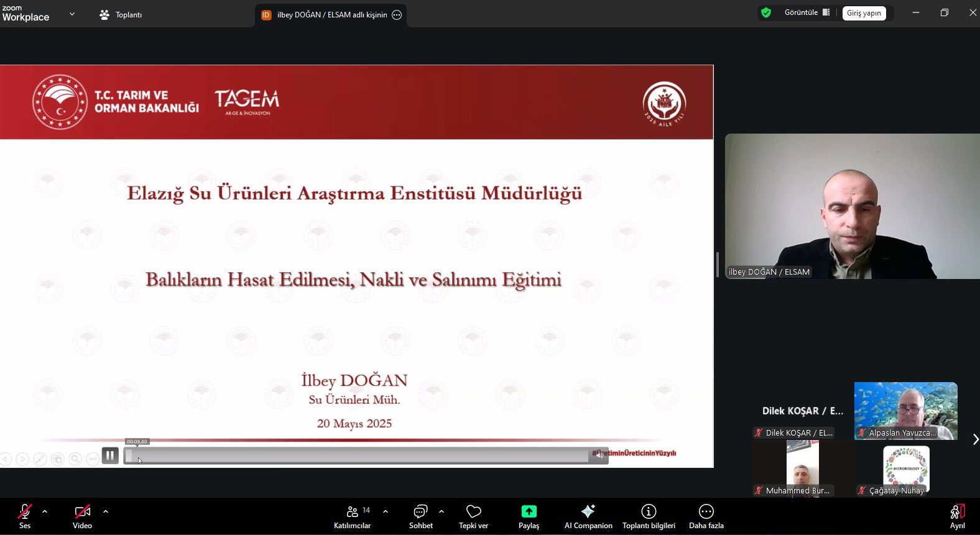
Task: Click the Giriş yapın sign-in button
Action: point(864,13)
